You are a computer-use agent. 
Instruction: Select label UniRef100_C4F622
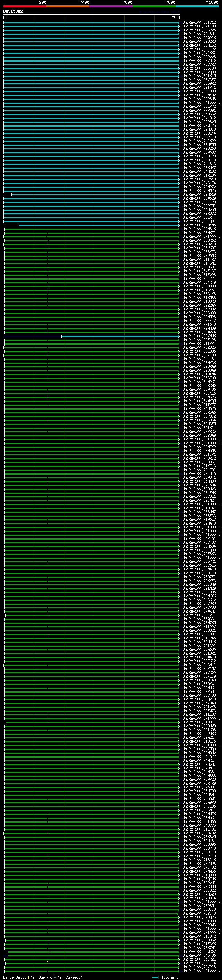click(199, 756)
